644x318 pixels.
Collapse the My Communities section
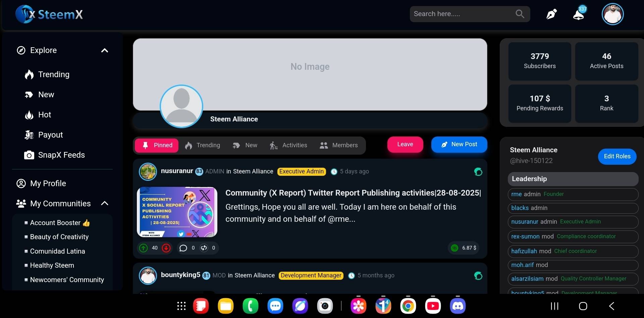pyautogui.click(x=105, y=203)
